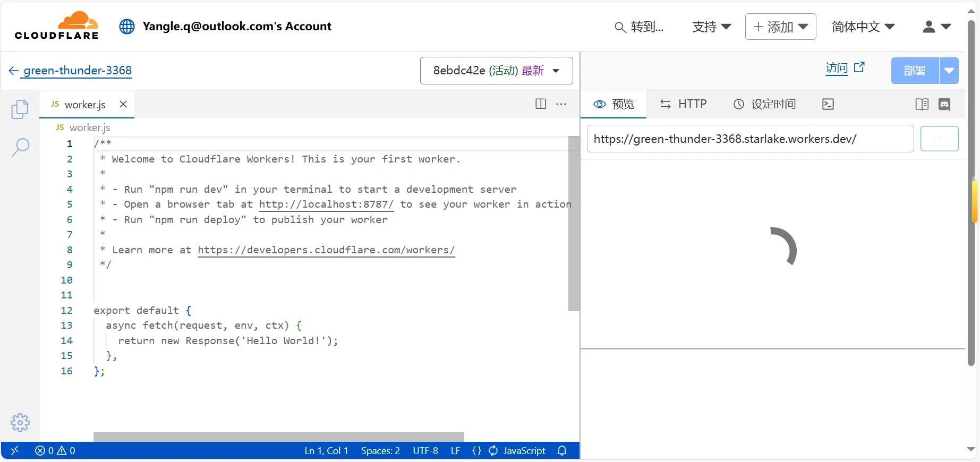Click the 部署 deploy button
This screenshot has height=462, width=980.
(x=915, y=71)
